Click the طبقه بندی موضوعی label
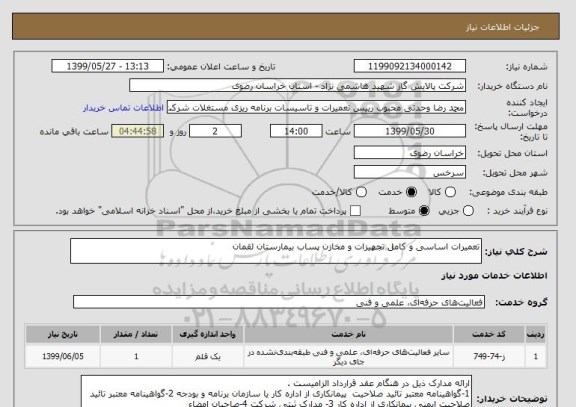The image size is (576, 407). (x=508, y=192)
